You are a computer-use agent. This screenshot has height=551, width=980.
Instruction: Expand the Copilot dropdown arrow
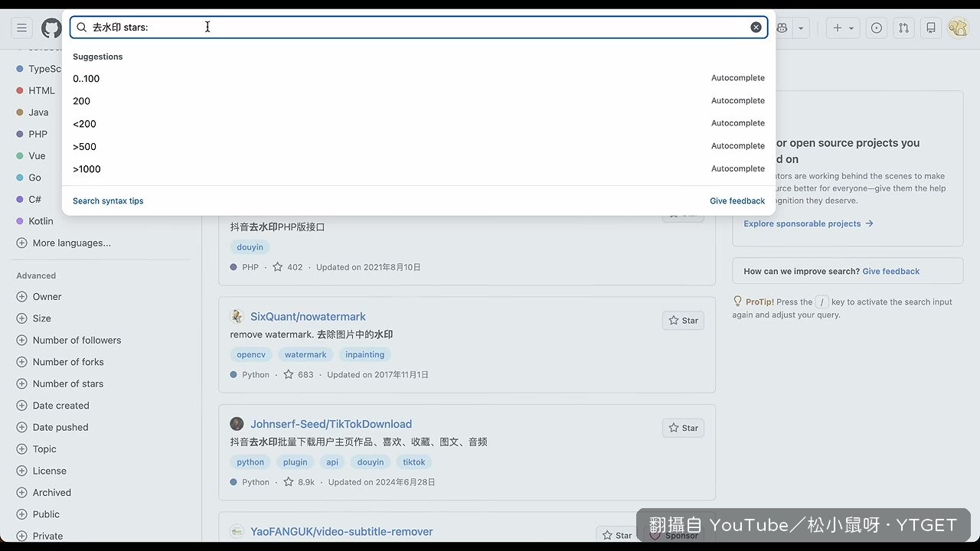click(x=801, y=28)
